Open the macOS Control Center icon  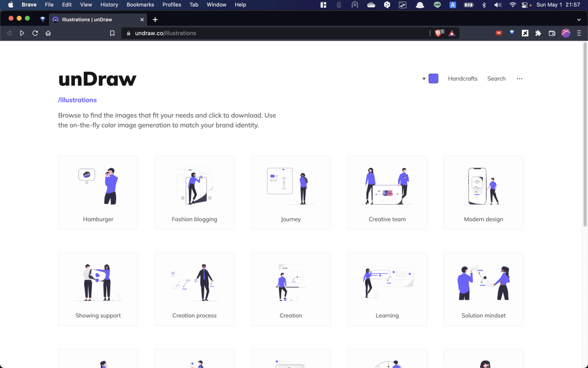pos(525,5)
